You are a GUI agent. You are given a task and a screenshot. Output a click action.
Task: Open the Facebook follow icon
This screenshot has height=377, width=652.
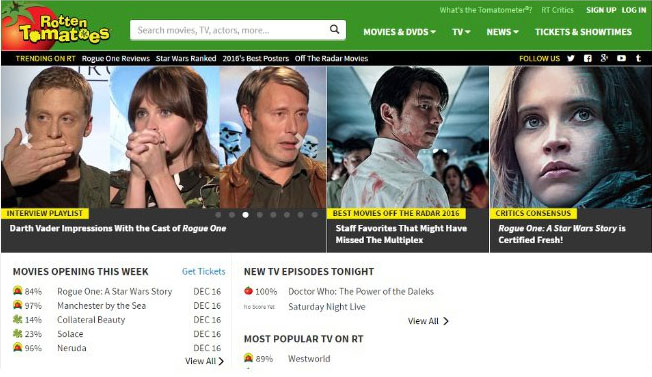click(x=588, y=58)
